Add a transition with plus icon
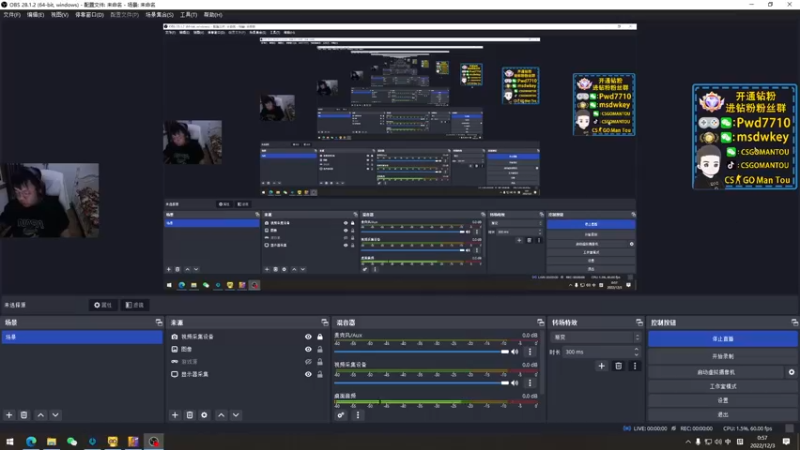The height and width of the screenshot is (450, 800). 602,366
